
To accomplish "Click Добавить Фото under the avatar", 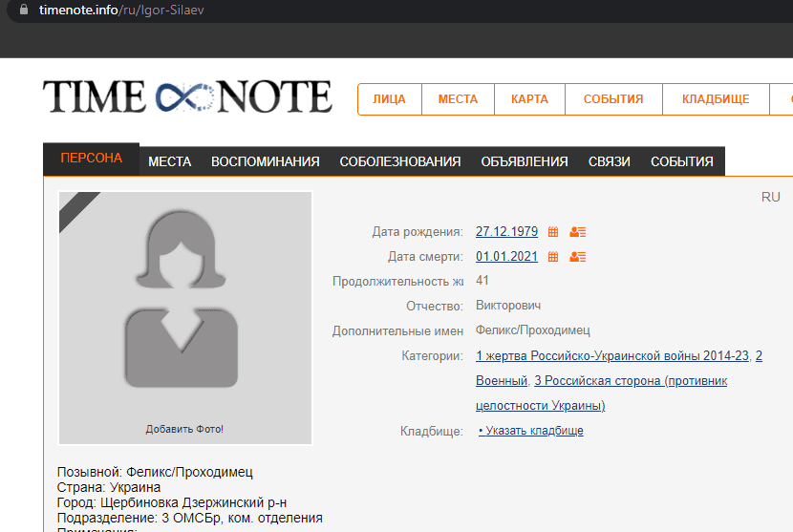I will coord(184,429).
